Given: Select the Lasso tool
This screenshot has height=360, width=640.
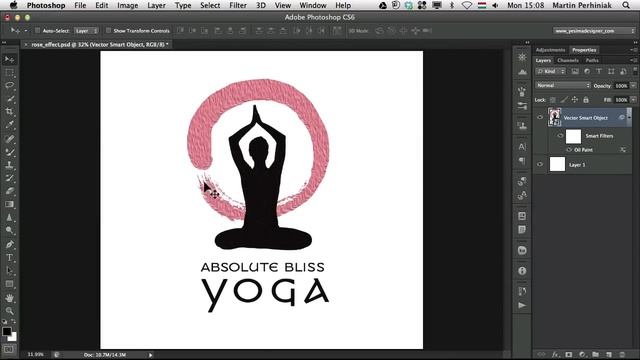Looking at the screenshot, I should [x=9, y=86].
